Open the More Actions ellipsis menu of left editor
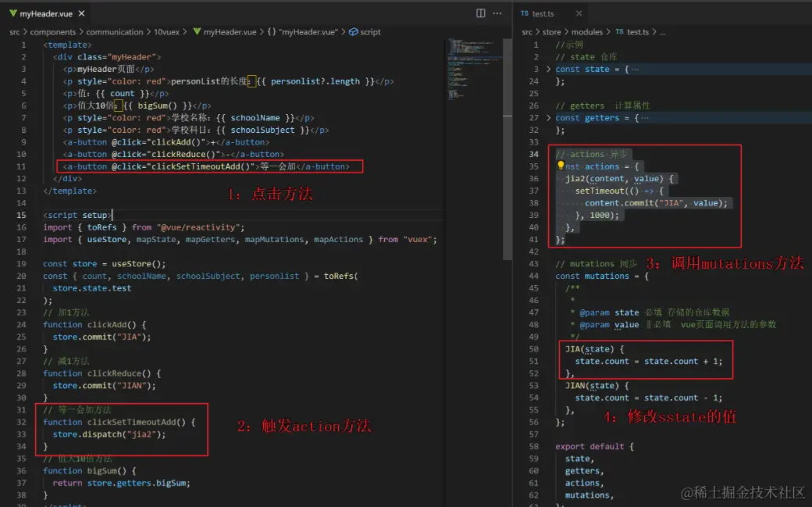The image size is (812, 507). tap(497, 13)
